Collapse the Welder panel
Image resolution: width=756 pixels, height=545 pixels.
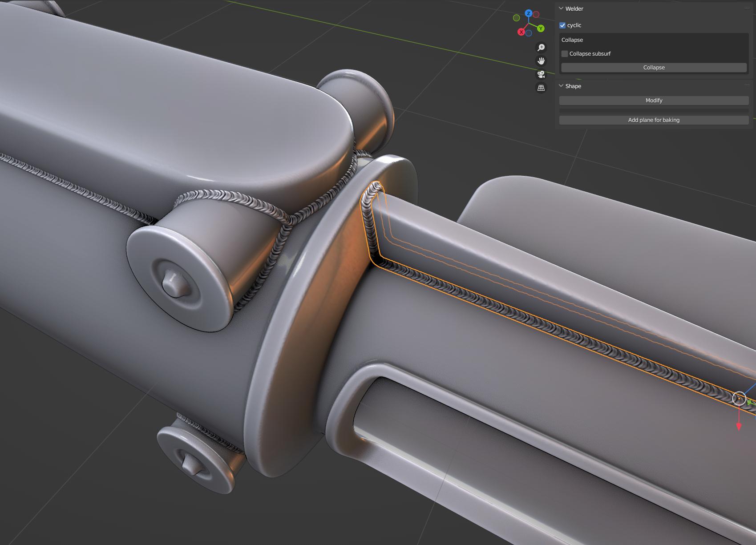[561, 8]
